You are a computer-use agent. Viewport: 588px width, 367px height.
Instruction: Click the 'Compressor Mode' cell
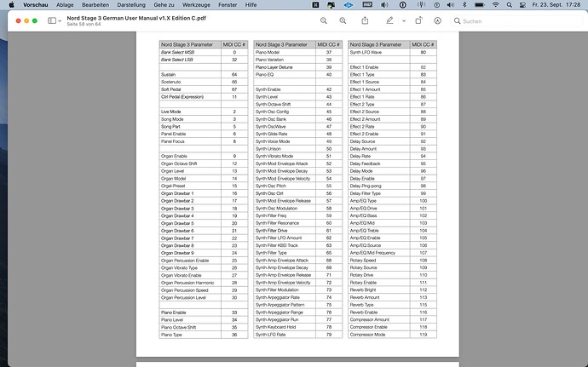379,335
